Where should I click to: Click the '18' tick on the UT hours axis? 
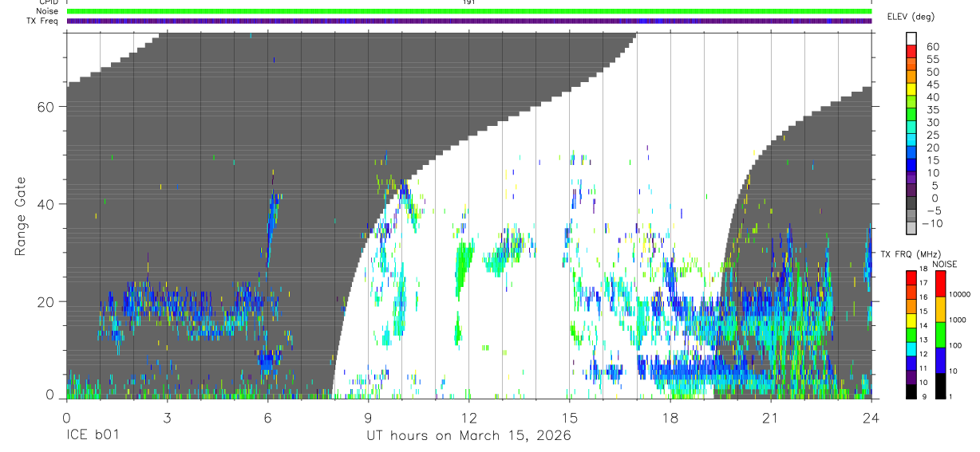[670, 417]
